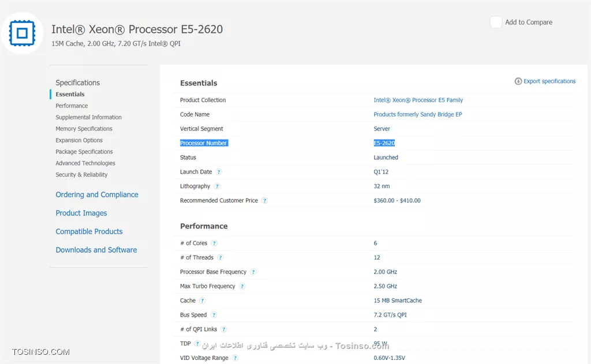Open the Bus Speed help icon

coord(214,314)
